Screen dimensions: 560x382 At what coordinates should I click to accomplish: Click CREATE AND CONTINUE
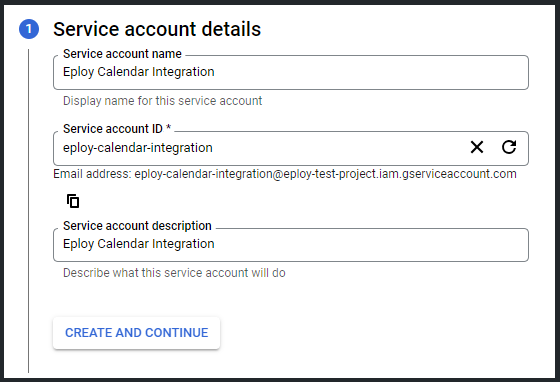coord(136,333)
